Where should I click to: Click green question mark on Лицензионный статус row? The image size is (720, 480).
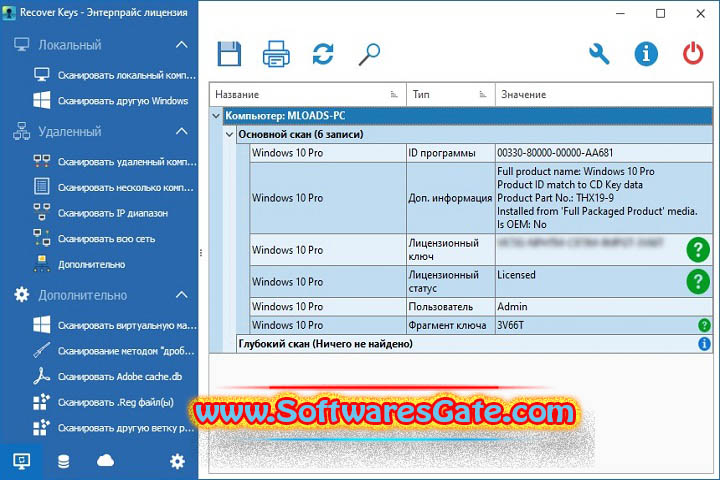click(698, 282)
